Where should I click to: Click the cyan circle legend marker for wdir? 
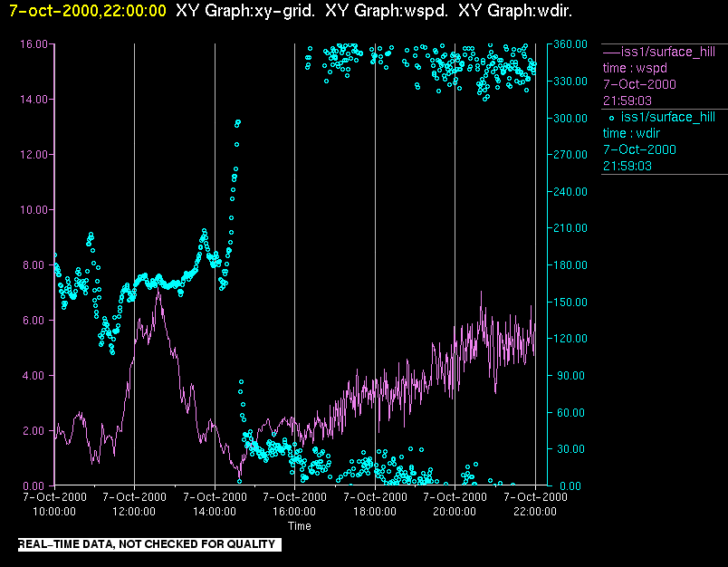[611, 118]
